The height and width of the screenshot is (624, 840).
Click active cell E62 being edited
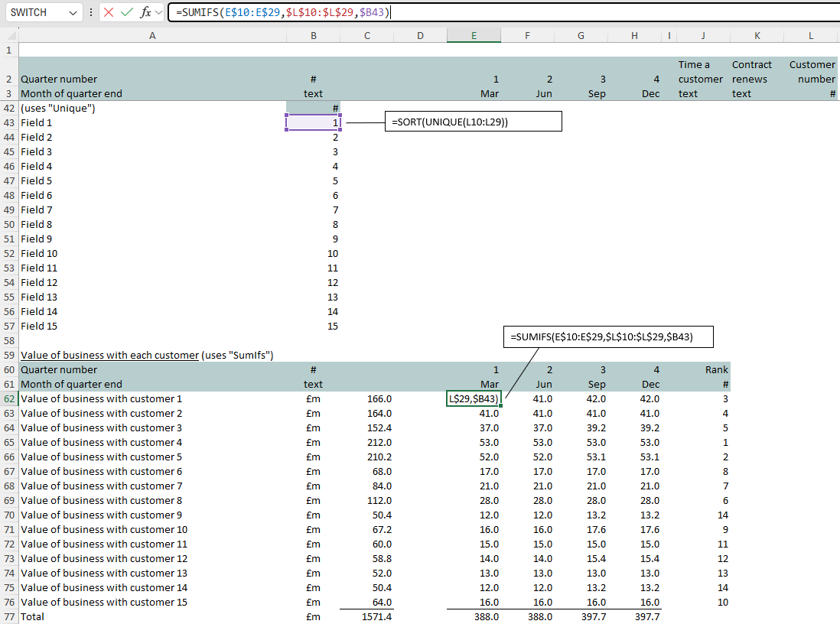[474, 398]
